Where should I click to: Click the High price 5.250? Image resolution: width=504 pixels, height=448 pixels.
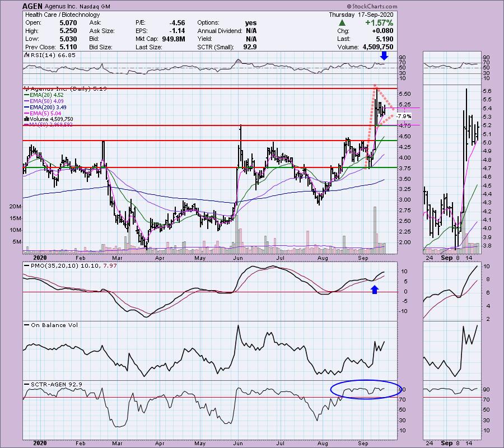coord(68,31)
